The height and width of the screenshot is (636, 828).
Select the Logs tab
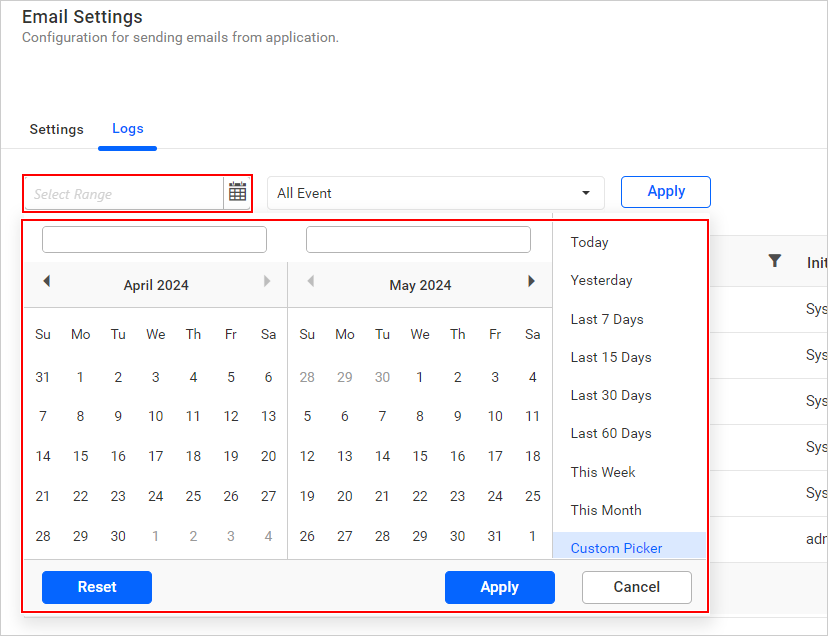tap(127, 129)
